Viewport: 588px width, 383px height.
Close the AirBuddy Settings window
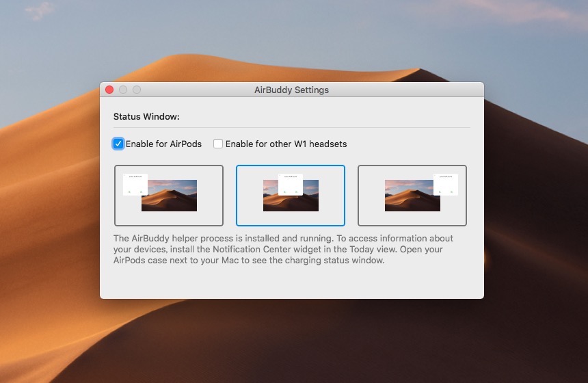coord(109,90)
